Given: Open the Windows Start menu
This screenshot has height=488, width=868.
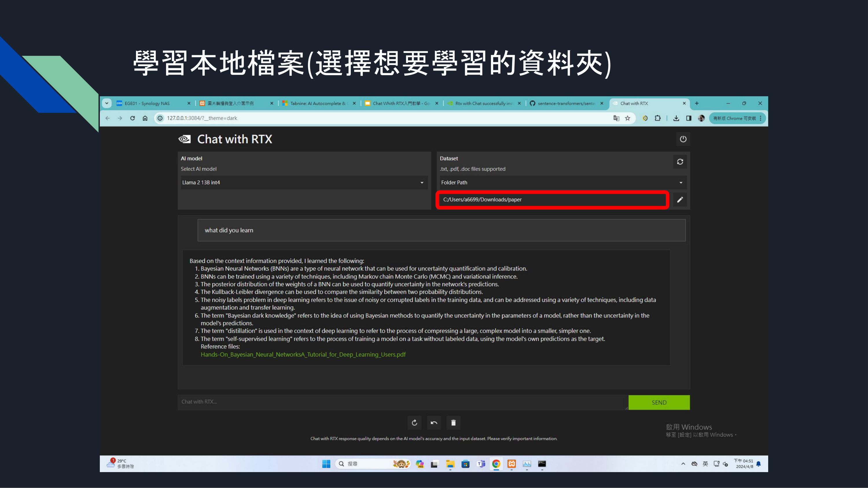Looking at the screenshot, I should 326,464.
